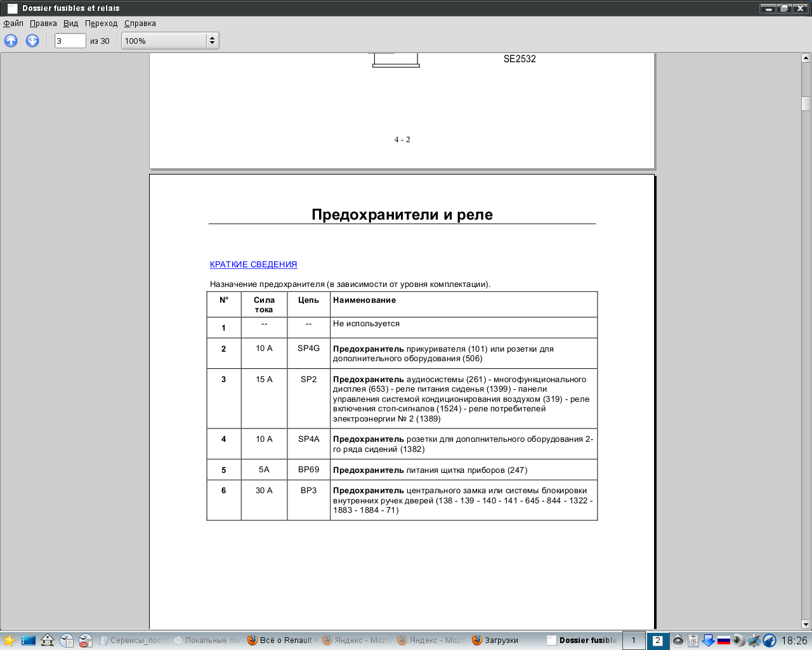Click 'из 30' page count label
812x650 pixels.
pos(100,41)
